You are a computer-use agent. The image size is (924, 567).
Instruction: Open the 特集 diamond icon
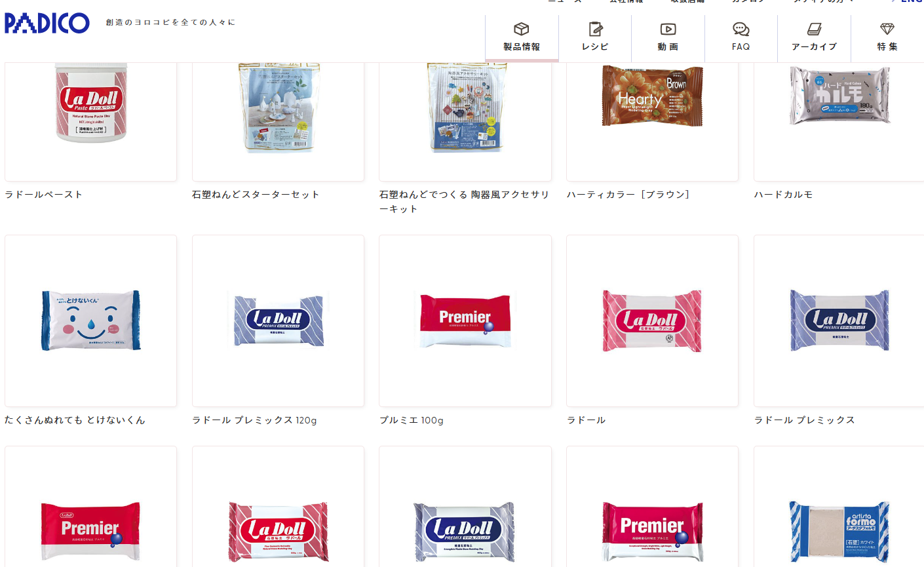click(x=887, y=29)
